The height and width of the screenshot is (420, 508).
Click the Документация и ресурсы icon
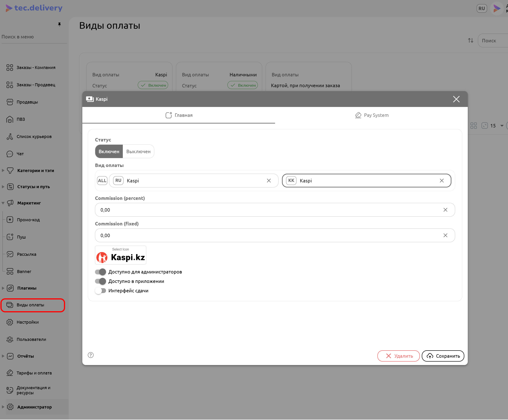point(10,391)
